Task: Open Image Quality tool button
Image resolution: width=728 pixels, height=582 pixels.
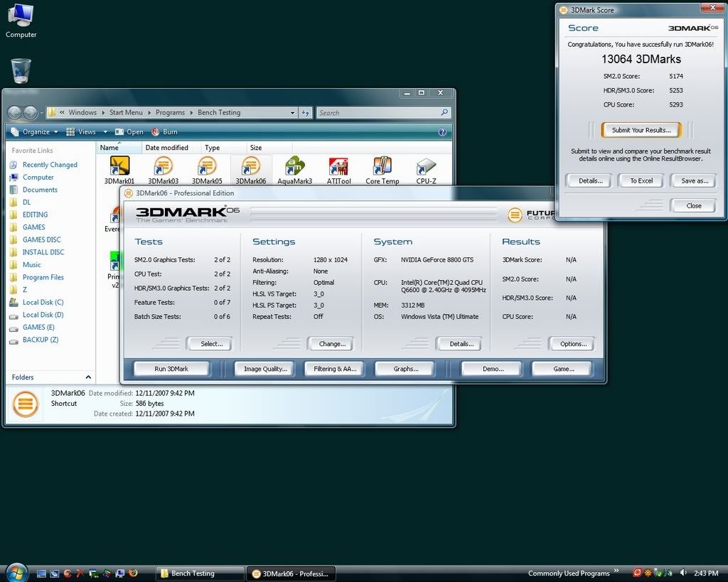Action: [x=265, y=369]
